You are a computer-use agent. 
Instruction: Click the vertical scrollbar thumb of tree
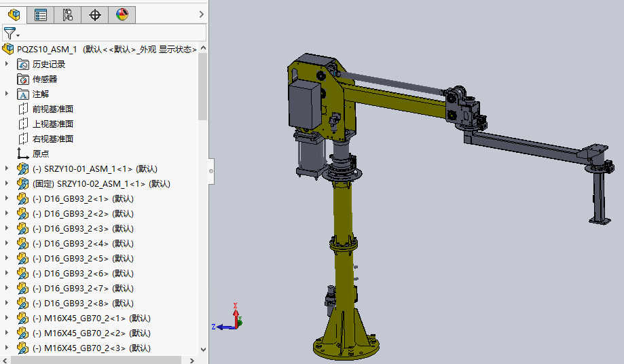point(203,86)
